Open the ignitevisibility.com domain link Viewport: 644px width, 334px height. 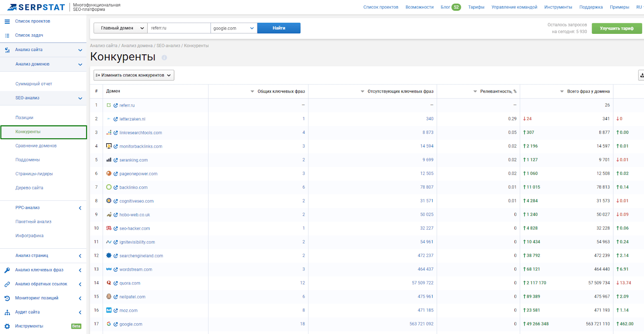pyautogui.click(x=137, y=242)
